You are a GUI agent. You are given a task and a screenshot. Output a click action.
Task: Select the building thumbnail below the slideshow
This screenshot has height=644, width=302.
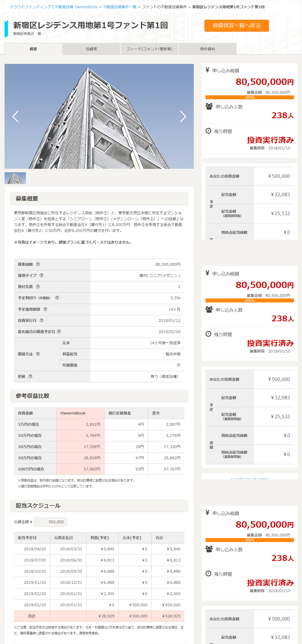(15, 178)
